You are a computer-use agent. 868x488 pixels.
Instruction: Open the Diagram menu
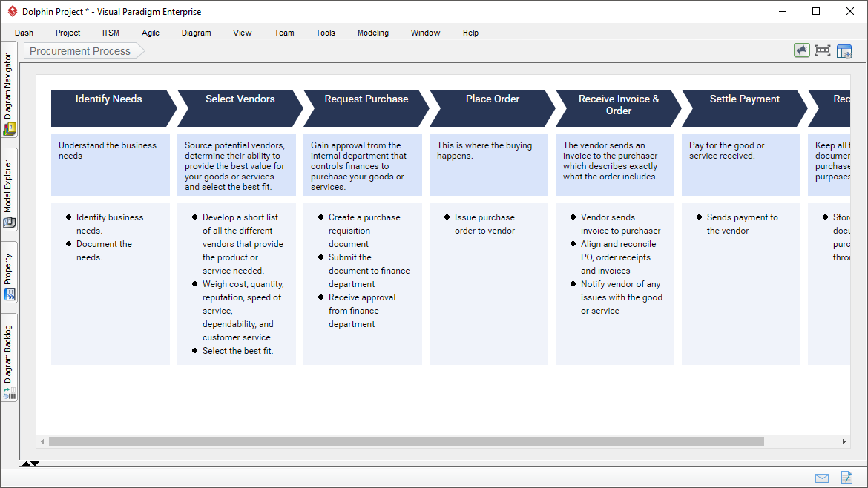tap(197, 33)
